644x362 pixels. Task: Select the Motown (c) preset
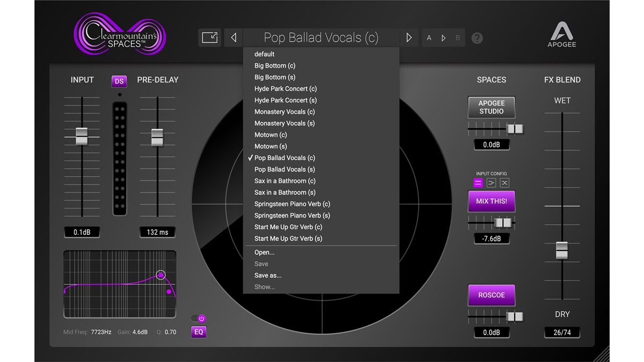[x=270, y=135]
